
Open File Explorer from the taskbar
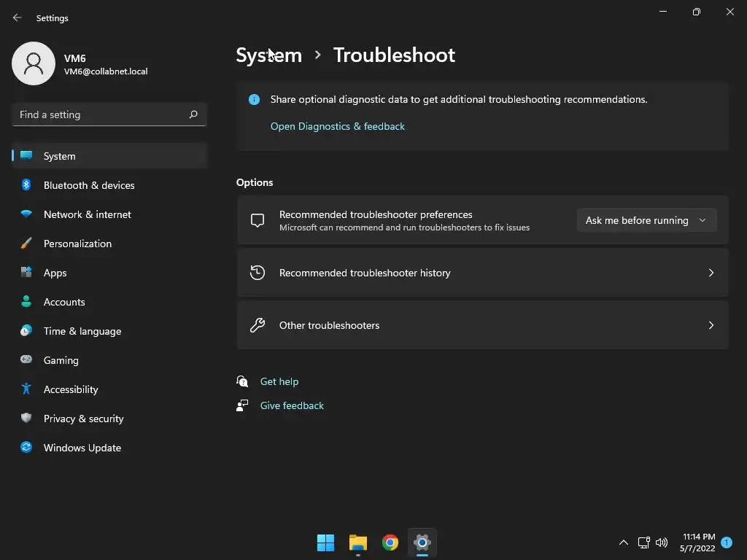[x=357, y=542]
